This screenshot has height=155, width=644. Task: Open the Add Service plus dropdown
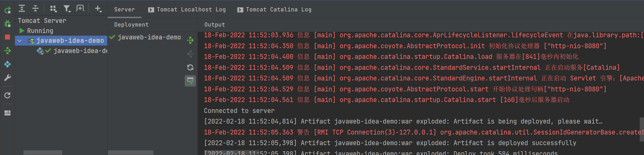pos(98,9)
